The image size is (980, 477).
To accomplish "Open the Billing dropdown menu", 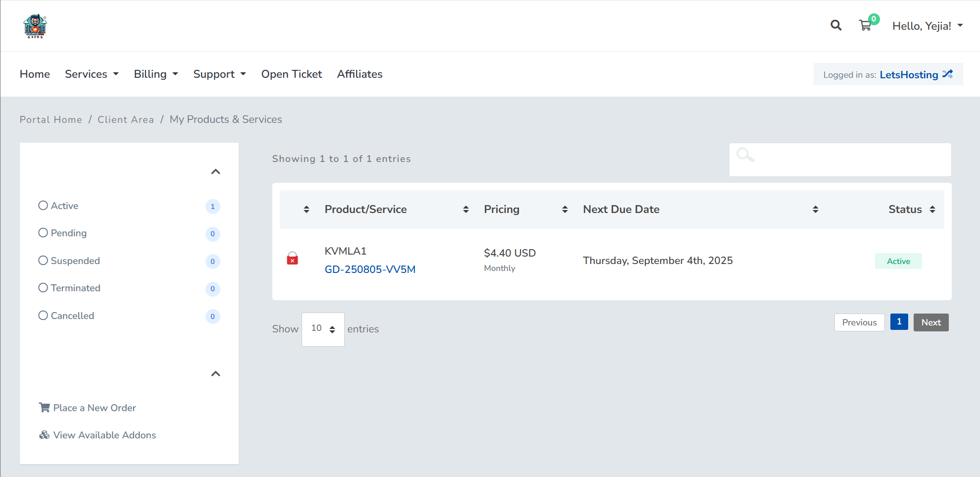I will pos(156,74).
